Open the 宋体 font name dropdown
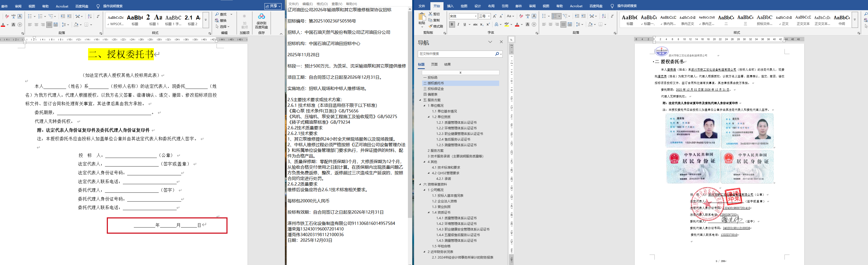Screen dimensions: 868x265 click(x=475, y=16)
